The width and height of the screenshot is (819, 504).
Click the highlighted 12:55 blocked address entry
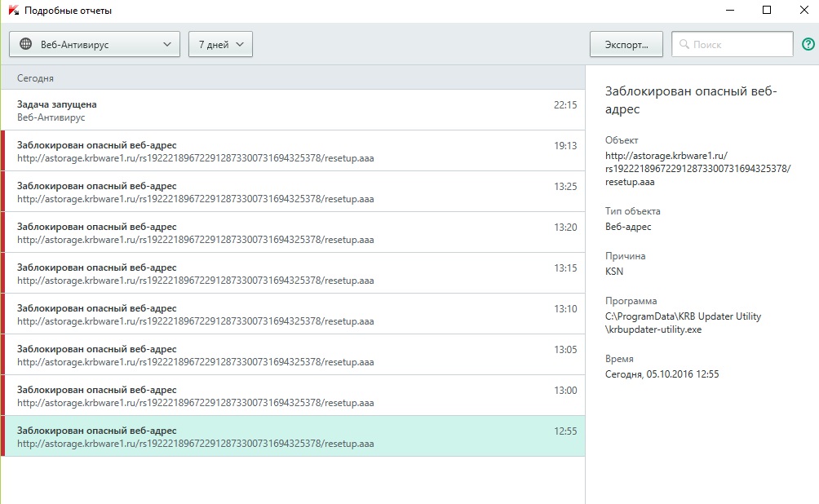294,436
